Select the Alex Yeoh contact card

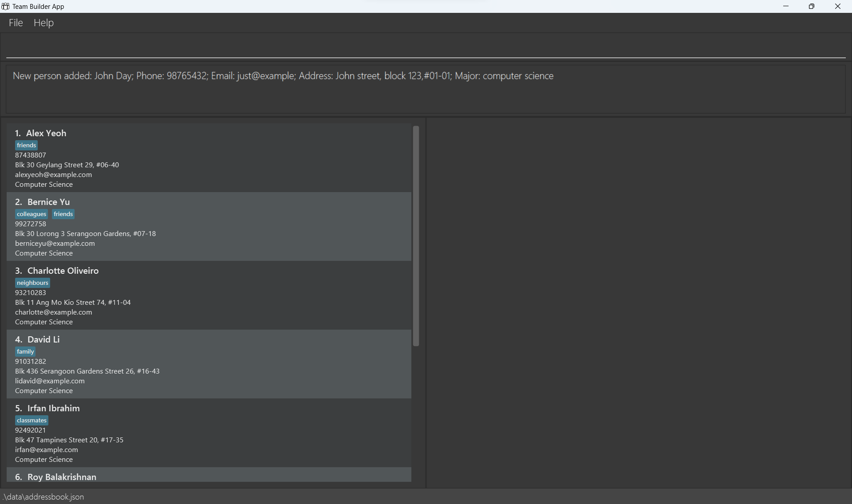pos(209,158)
